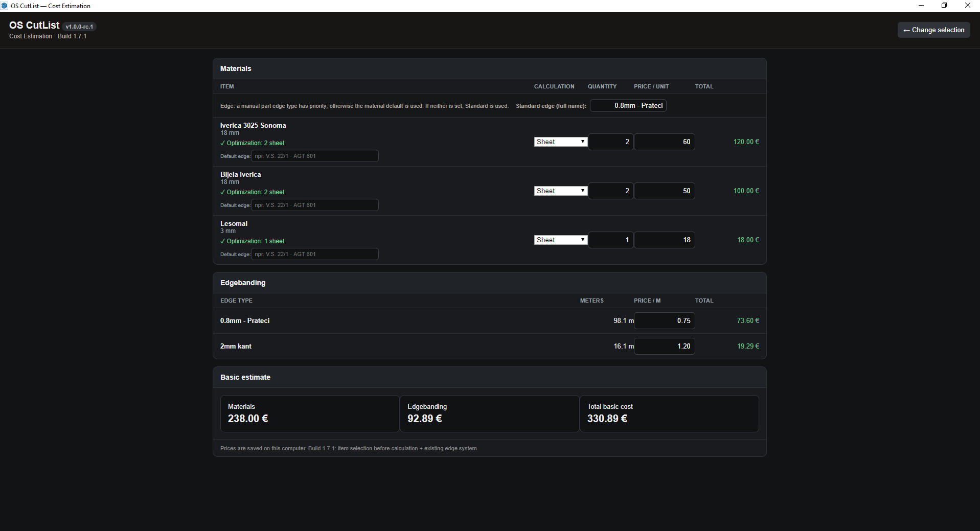Viewport: 980px width, 531px height.
Task: Click the 16.1 m meters value
Action: click(624, 346)
